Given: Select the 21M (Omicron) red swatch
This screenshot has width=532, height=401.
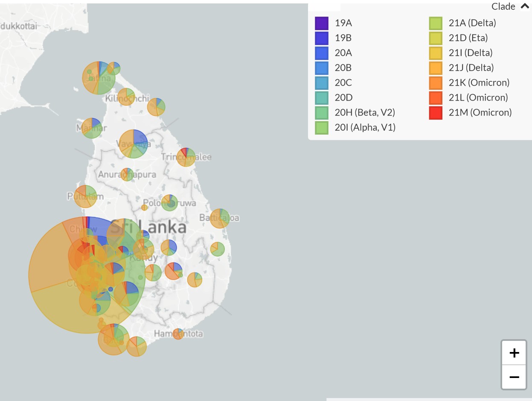Looking at the screenshot, I should (x=436, y=113).
